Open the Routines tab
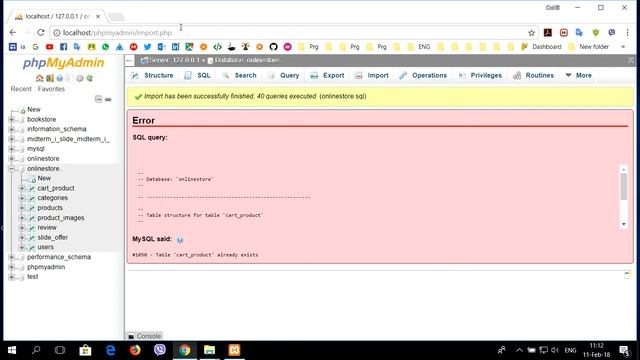Screen dimensions: 640x360 [x=533, y=76]
